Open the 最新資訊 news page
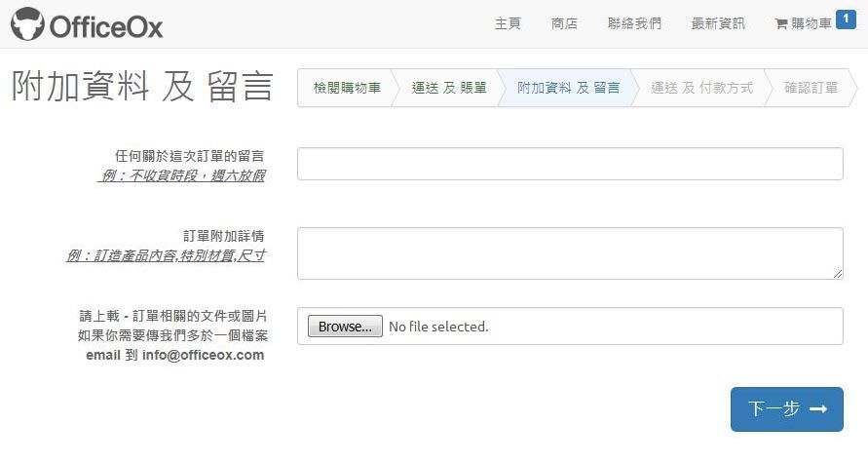 [718, 23]
